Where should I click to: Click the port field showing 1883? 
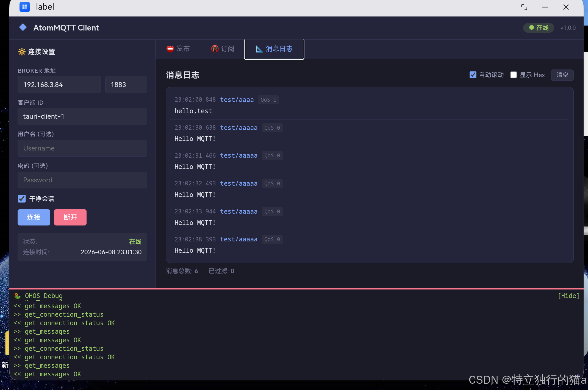point(126,85)
